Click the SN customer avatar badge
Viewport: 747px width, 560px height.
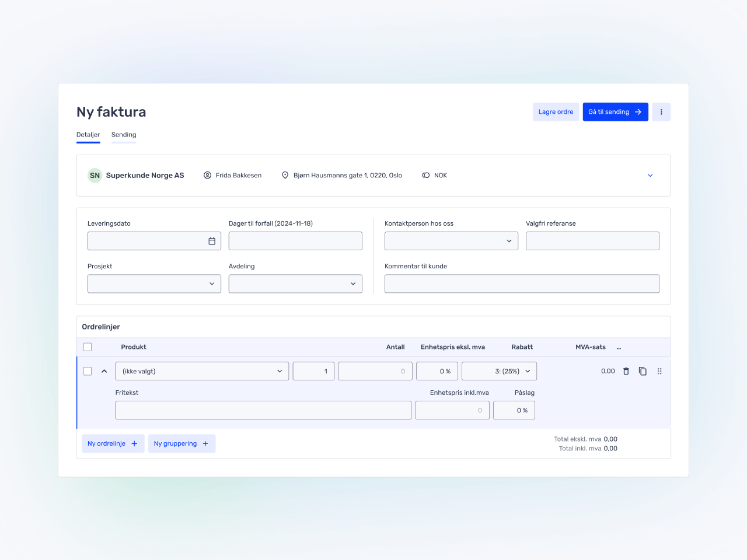[x=95, y=176]
